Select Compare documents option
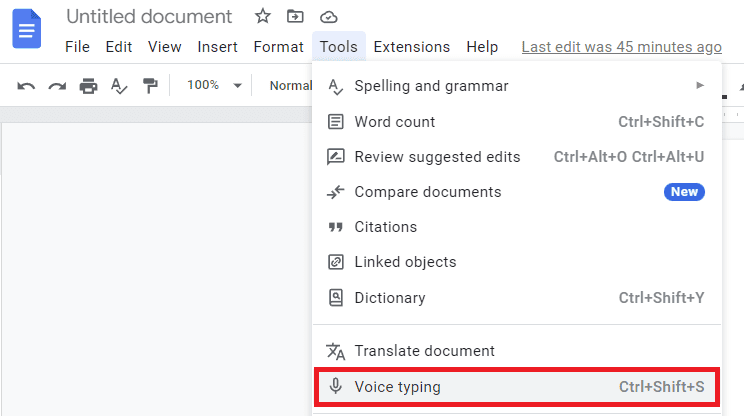The image size is (744, 416). [517, 192]
